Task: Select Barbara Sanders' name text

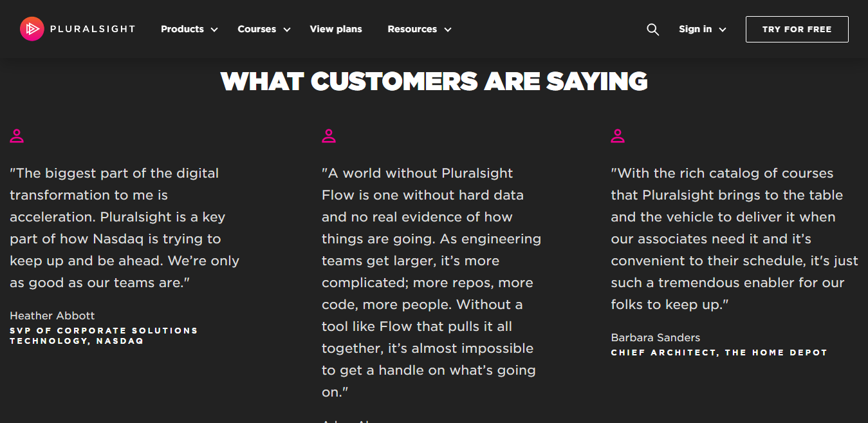Action: click(x=655, y=337)
